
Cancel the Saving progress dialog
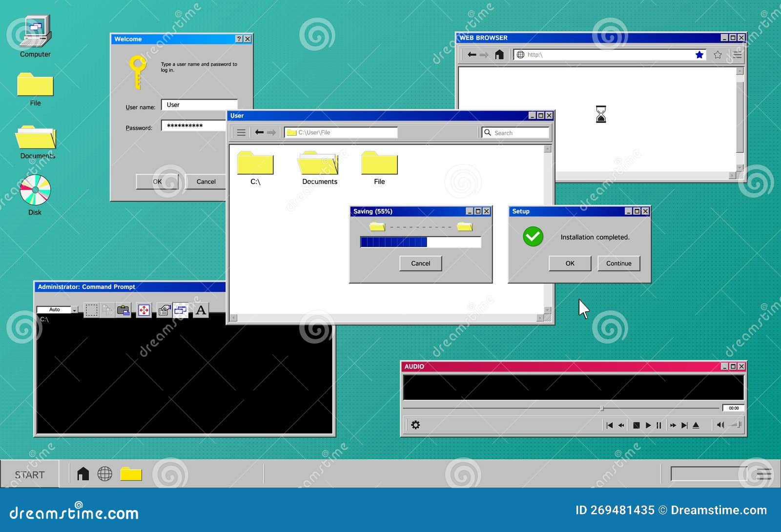[420, 263]
